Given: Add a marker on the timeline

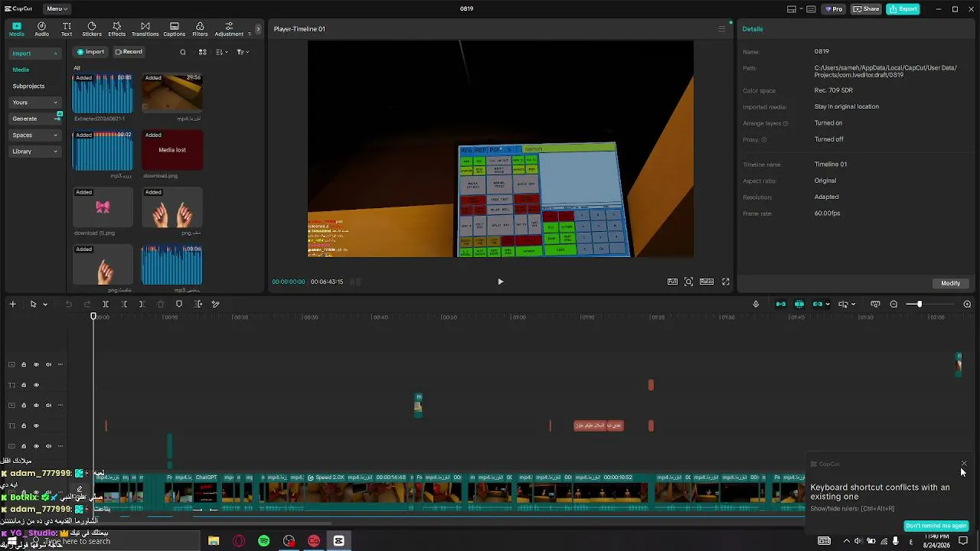Looking at the screenshot, I should pos(179,305).
